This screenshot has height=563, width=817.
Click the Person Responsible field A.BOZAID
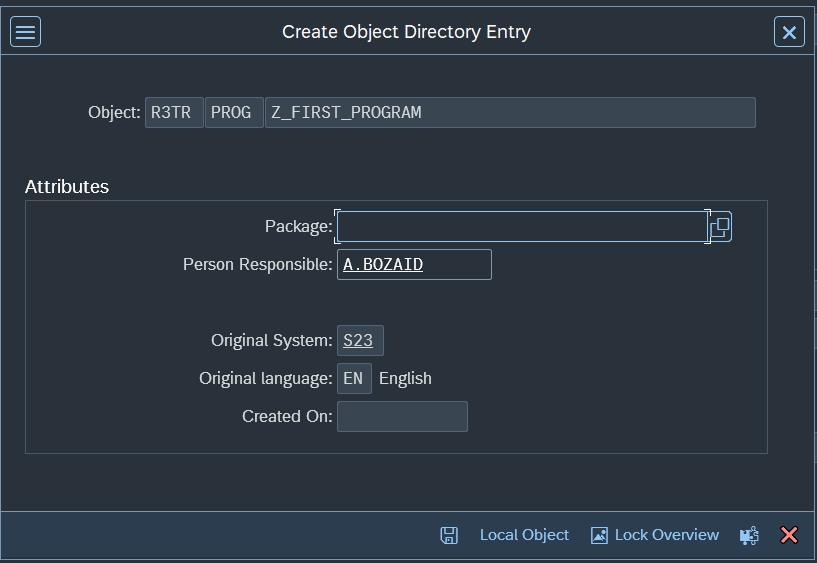tap(414, 265)
